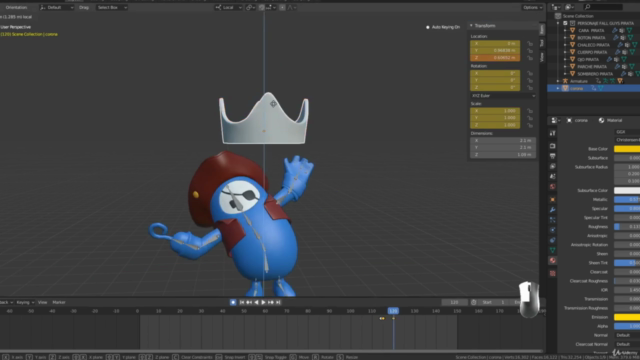This screenshot has width=640, height=360.
Task: Click the Scene Collection icon
Action: 558,16
